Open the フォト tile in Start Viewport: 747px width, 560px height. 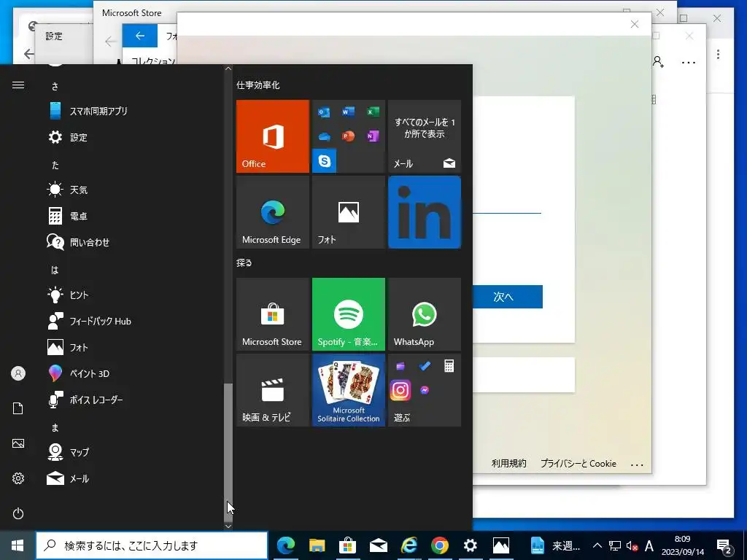pos(348,212)
